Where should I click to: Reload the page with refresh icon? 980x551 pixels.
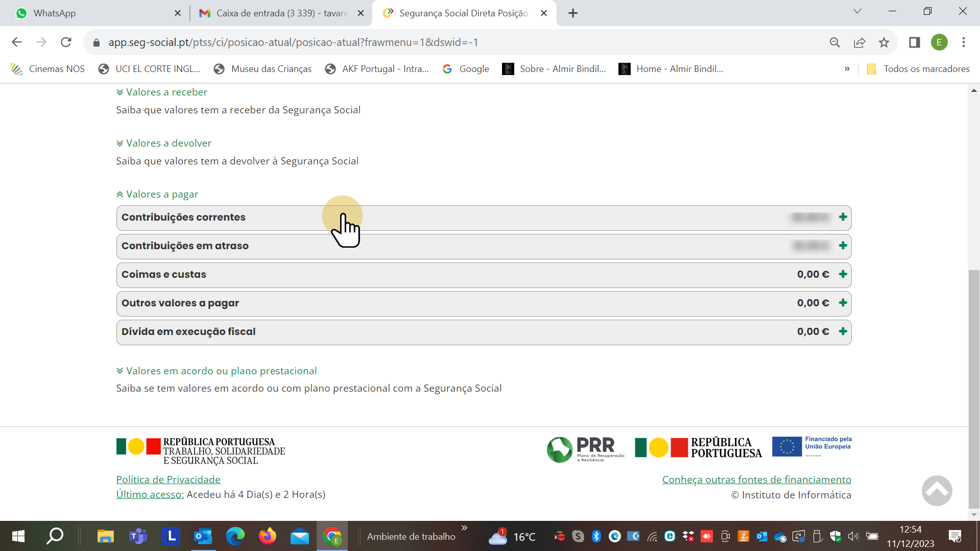(66, 42)
